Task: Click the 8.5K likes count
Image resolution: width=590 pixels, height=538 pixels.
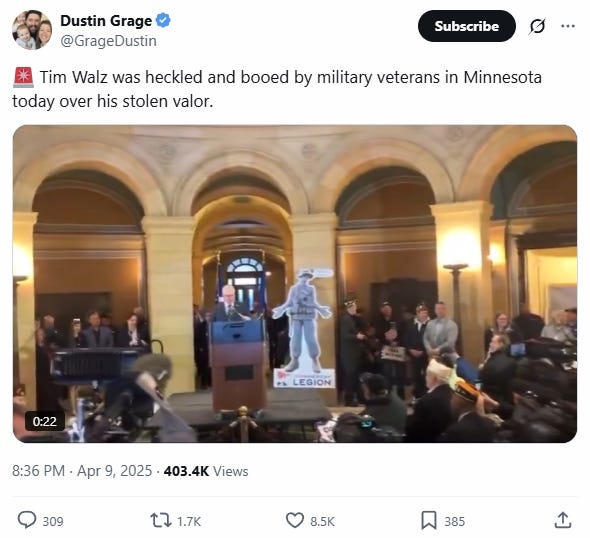Action: 322,521
